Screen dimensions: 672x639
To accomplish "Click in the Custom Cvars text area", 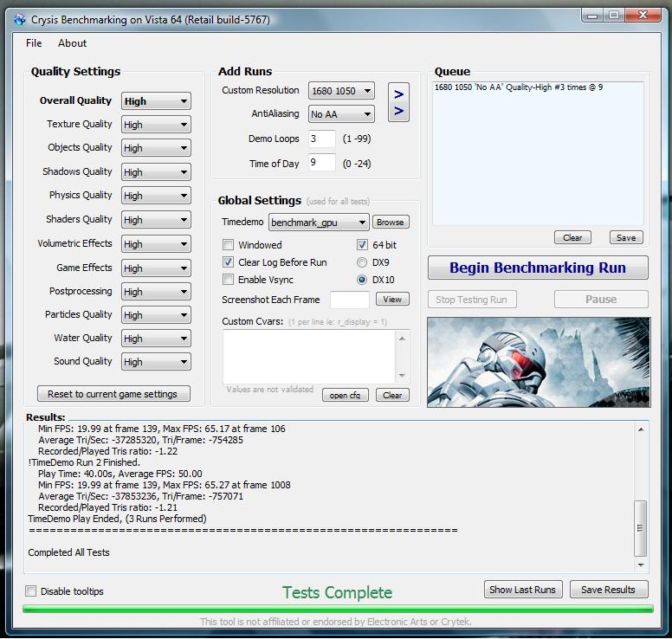I will tap(309, 357).
